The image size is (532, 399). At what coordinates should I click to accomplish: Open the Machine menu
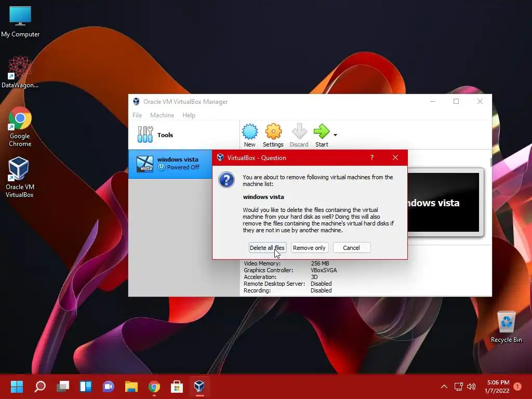tap(162, 115)
